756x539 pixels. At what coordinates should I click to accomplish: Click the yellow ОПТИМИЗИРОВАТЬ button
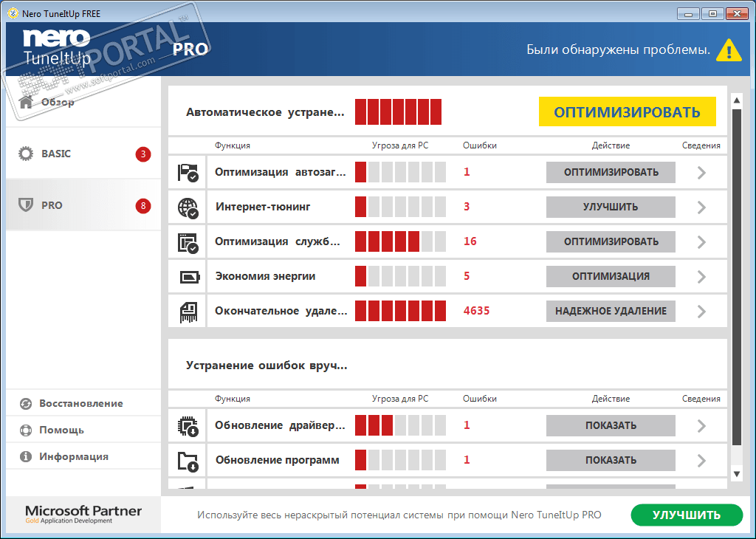coord(628,111)
